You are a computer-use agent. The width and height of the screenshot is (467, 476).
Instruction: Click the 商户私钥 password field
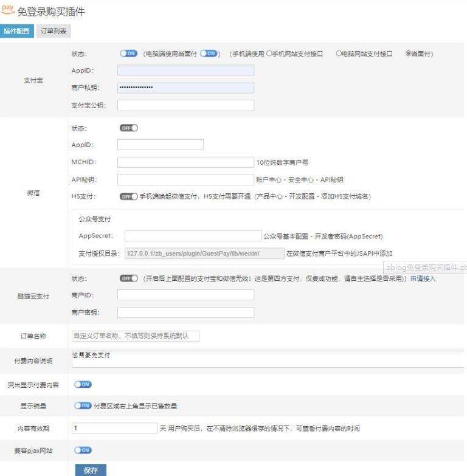[x=186, y=88]
